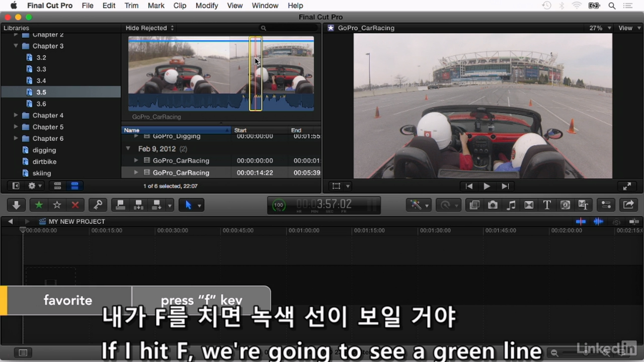The width and height of the screenshot is (644, 362).
Task: Click the Insert clip edit button
Action: (x=138, y=205)
